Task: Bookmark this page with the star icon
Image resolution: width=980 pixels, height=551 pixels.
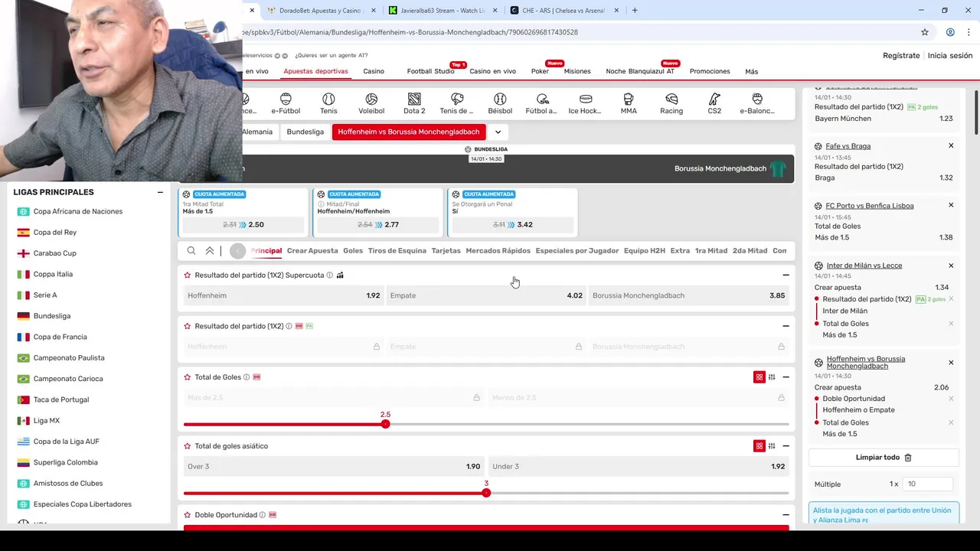Action: click(x=925, y=32)
